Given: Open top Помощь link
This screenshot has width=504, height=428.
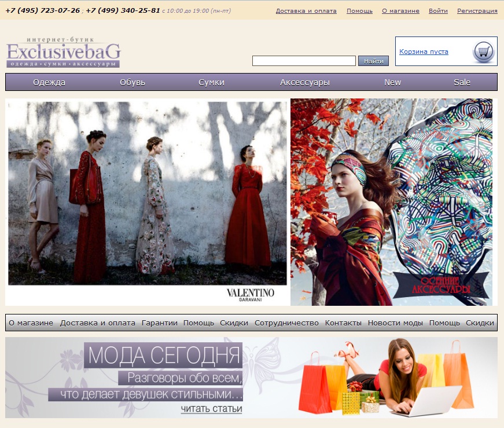Looking at the screenshot, I should [359, 10].
